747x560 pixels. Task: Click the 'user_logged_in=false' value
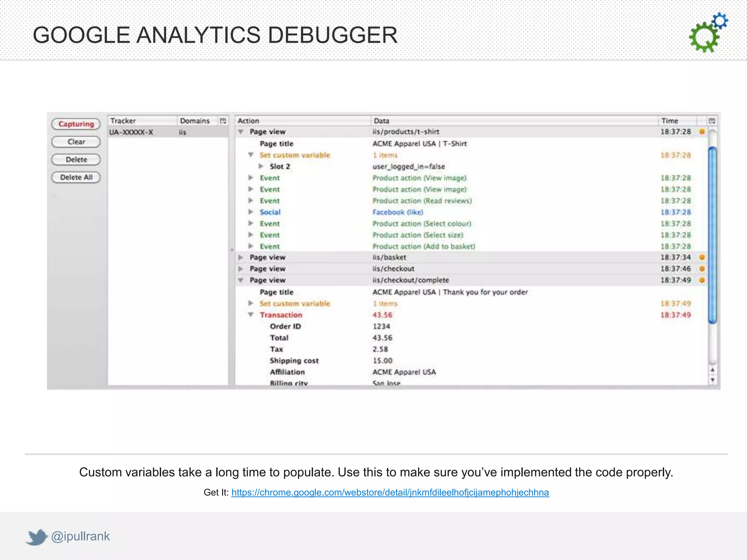point(409,167)
